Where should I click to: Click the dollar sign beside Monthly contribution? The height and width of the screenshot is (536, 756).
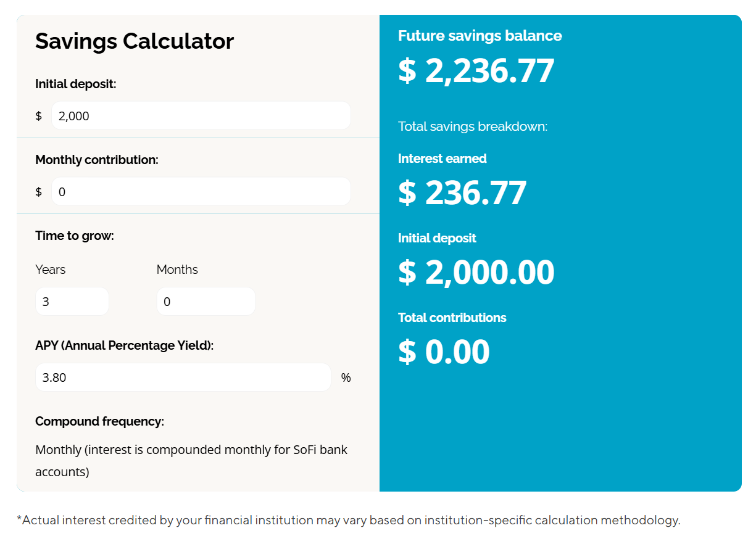38,191
